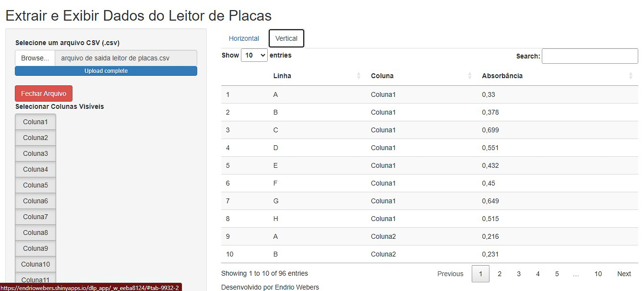Click the uploaded file name field
The height and width of the screenshot is (291, 644).
tap(126, 58)
